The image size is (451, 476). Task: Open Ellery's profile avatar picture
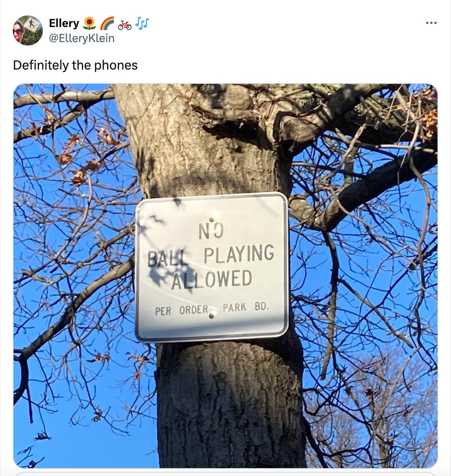(x=28, y=30)
